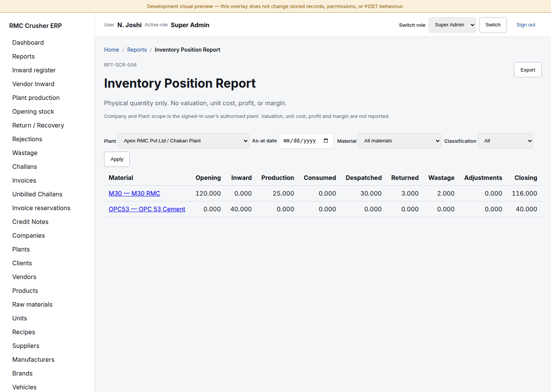The width and height of the screenshot is (551, 392).
Task: Open the Material filter dropdown
Action: click(x=399, y=141)
